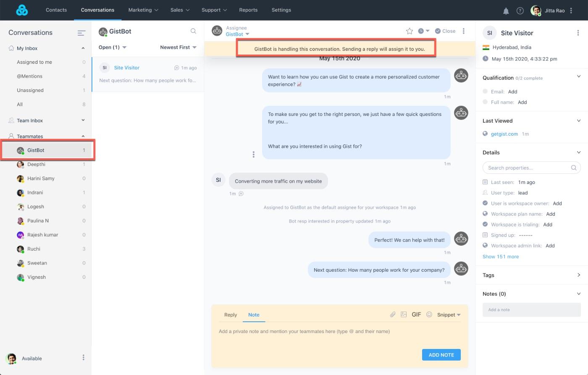Click the property search magnifier icon
Viewport: 588px width, 375px height.
pyautogui.click(x=574, y=168)
